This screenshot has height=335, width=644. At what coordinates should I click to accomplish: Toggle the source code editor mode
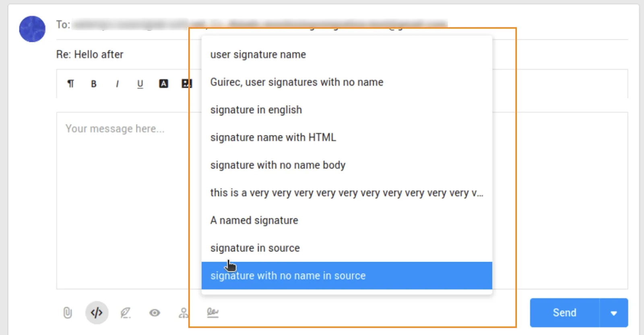[97, 312]
